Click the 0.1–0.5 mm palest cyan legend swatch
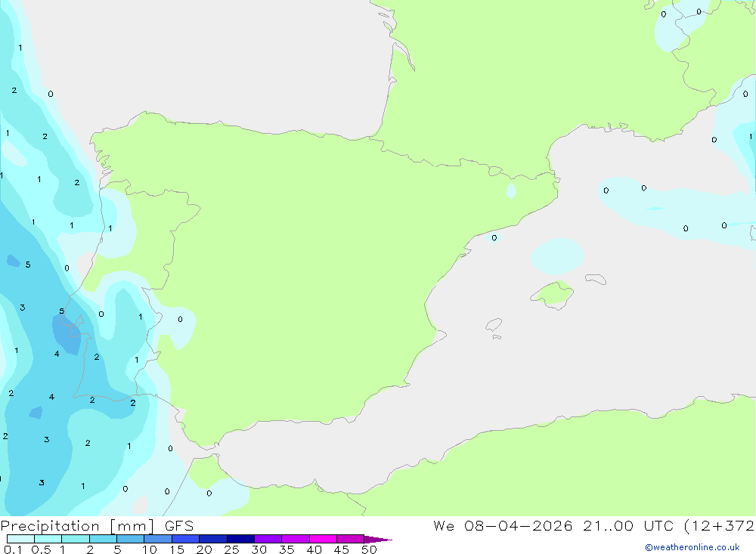 (x=20, y=539)
